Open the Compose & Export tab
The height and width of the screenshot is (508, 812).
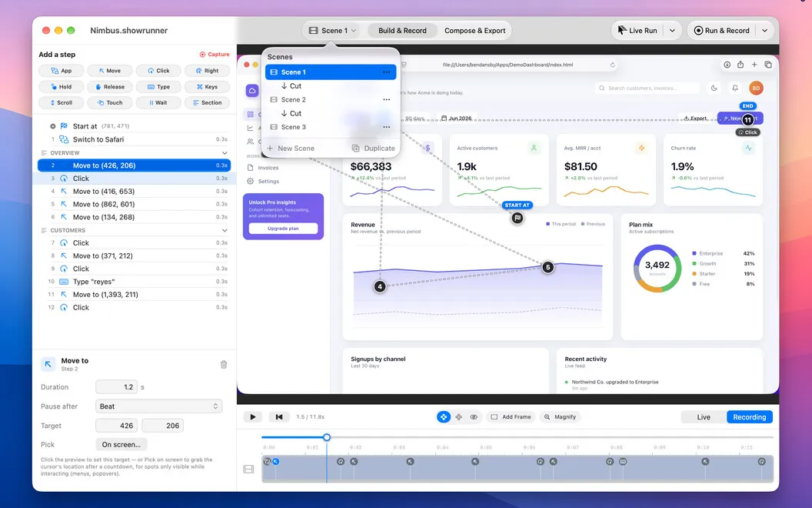[x=475, y=31]
